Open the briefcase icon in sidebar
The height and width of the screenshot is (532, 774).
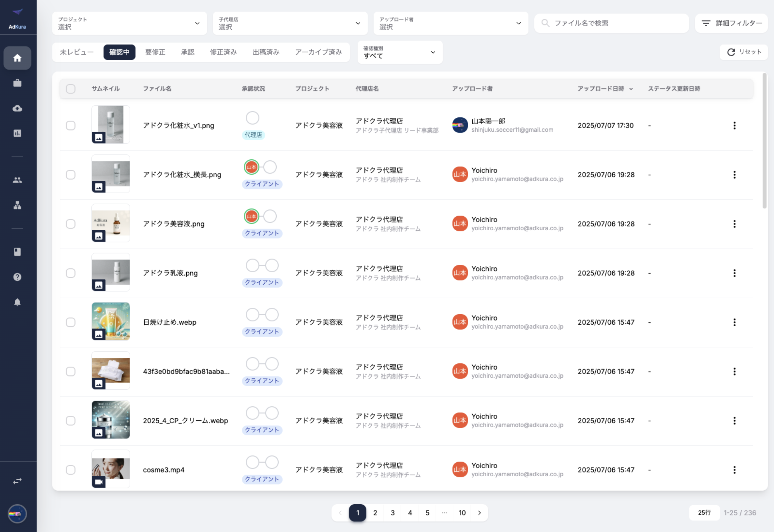tap(17, 83)
